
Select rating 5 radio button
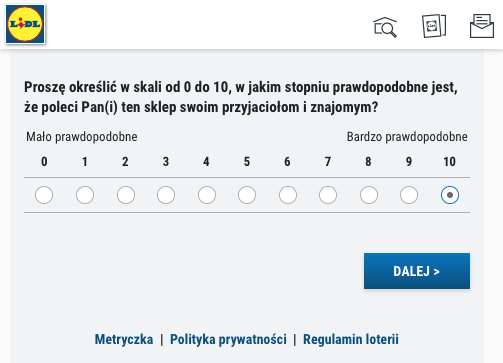pyautogui.click(x=247, y=195)
